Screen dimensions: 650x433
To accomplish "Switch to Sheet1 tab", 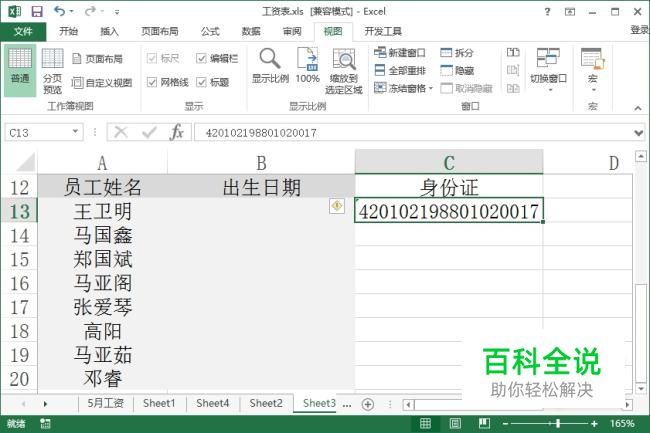I will pyautogui.click(x=159, y=403).
